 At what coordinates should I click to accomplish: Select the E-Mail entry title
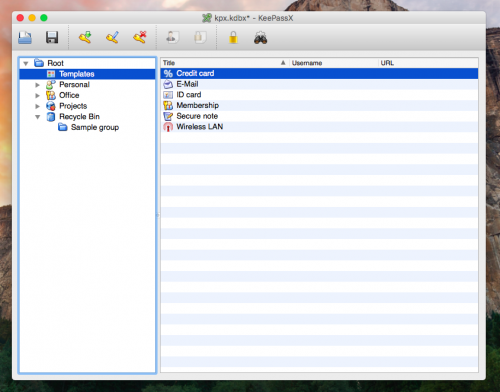coord(187,84)
